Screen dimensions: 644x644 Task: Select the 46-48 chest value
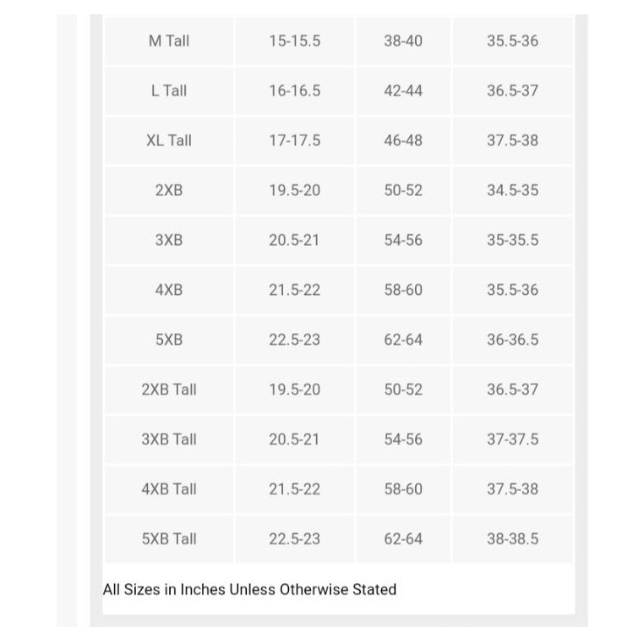coord(403,140)
